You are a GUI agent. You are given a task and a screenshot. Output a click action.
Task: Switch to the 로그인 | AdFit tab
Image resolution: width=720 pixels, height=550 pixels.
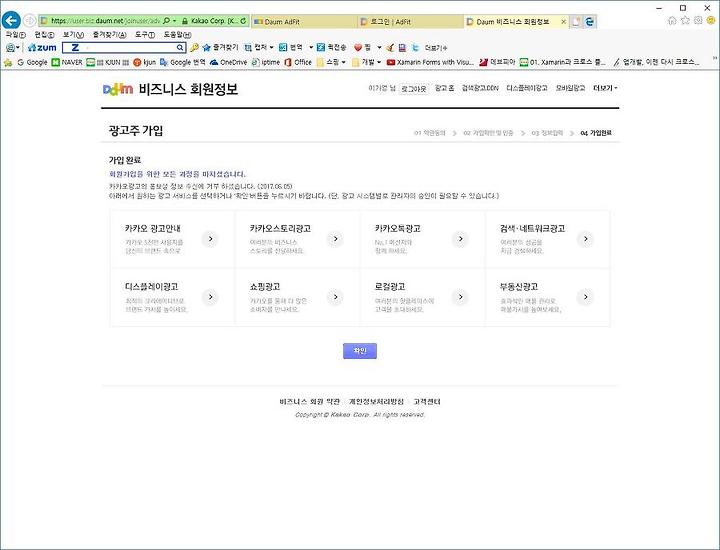(x=411, y=22)
